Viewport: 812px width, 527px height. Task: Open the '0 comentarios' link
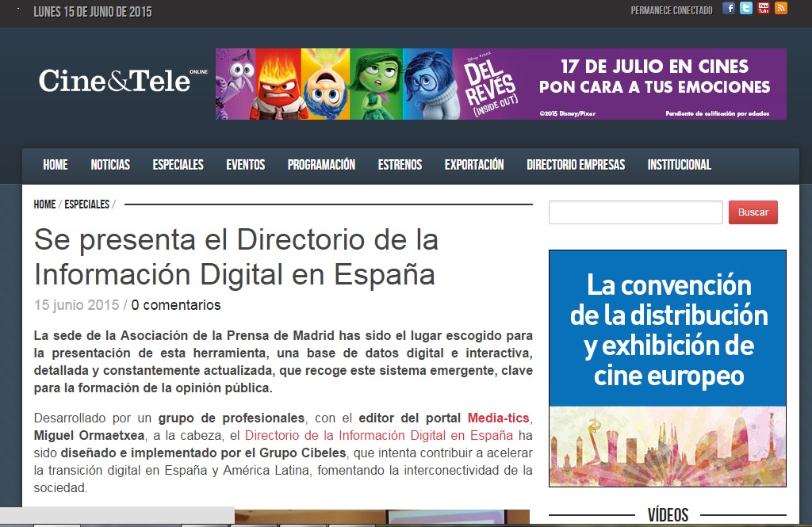pyautogui.click(x=176, y=305)
